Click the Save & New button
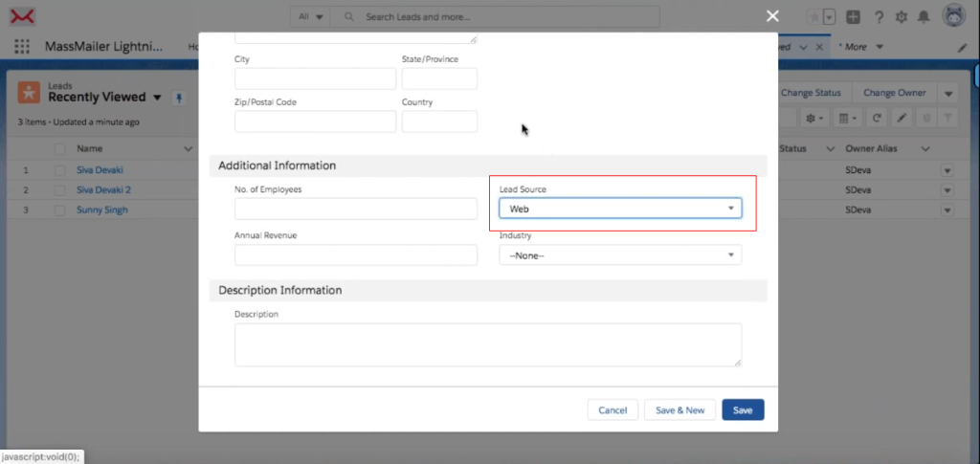This screenshot has height=464, width=980. click(680, 409)
